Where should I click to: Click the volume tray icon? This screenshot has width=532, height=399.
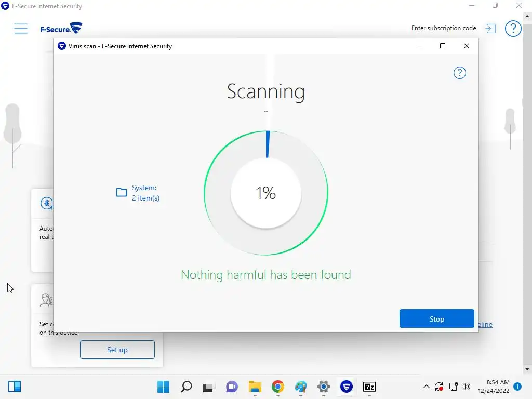[466, 387]
